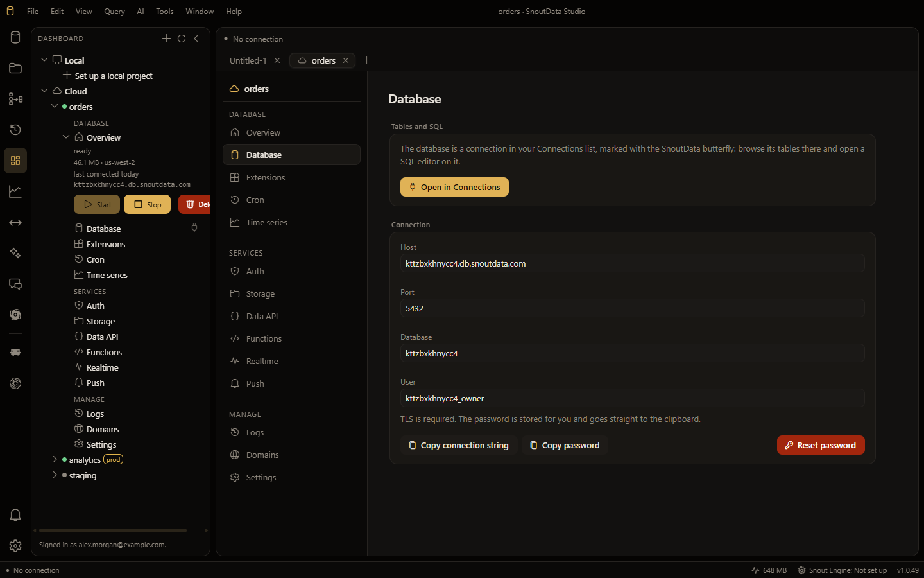
Task: Open the sofa-shaped icon in activity bar
Action: point(15,352)
